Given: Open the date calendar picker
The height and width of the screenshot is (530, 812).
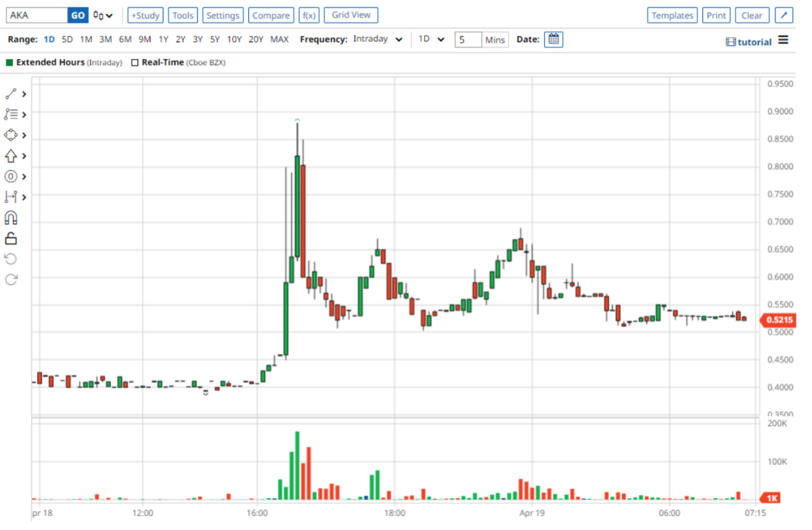Looking at the screenshot, I should [554, 39].
